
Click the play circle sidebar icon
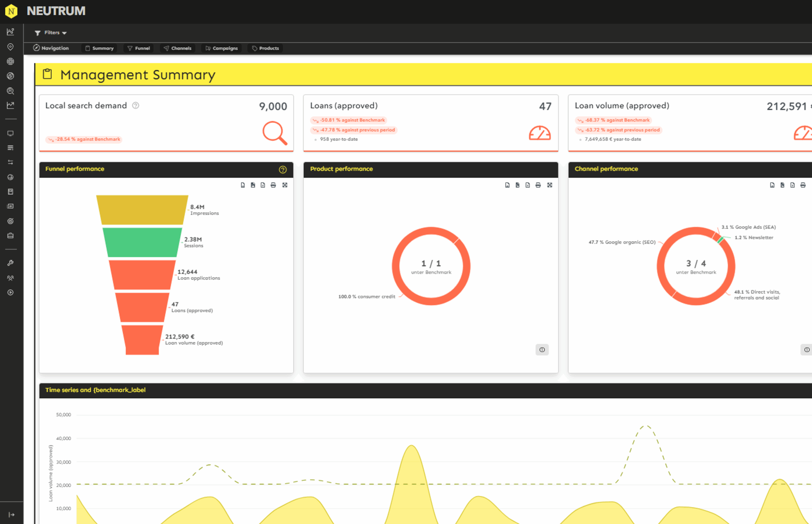[10, 293]
